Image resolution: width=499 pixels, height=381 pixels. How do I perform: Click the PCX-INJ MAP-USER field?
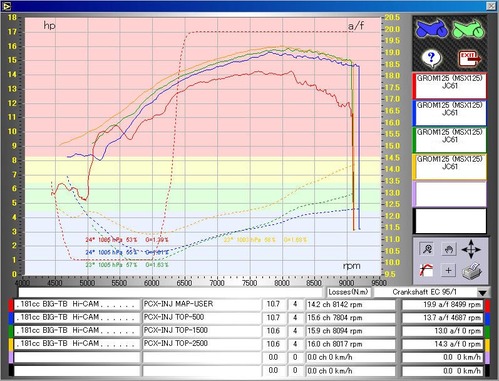[202, 305]
